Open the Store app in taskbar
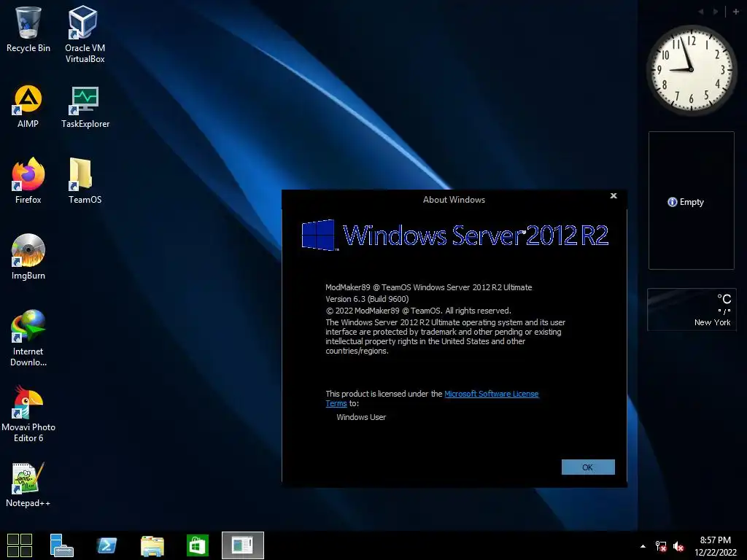This screenshot has width=747, height=560. pyautogui.click(x=197, y=545)
